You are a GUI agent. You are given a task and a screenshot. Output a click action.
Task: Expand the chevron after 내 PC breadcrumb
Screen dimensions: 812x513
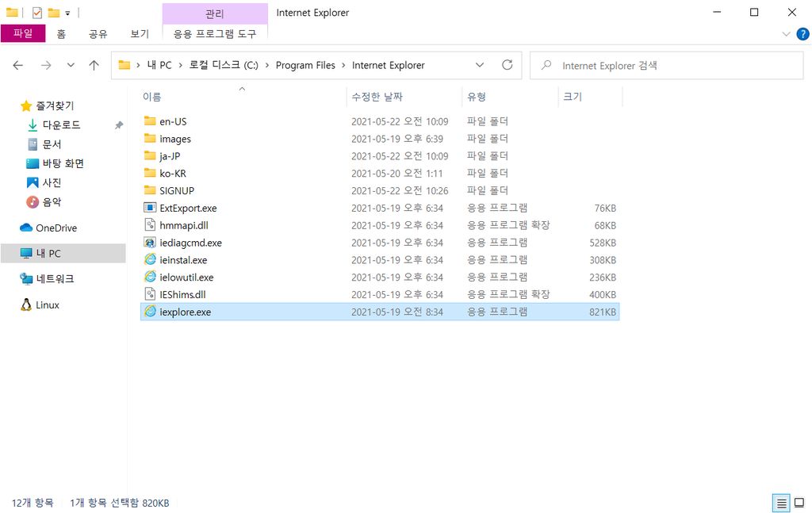click(x=180, y=65)
